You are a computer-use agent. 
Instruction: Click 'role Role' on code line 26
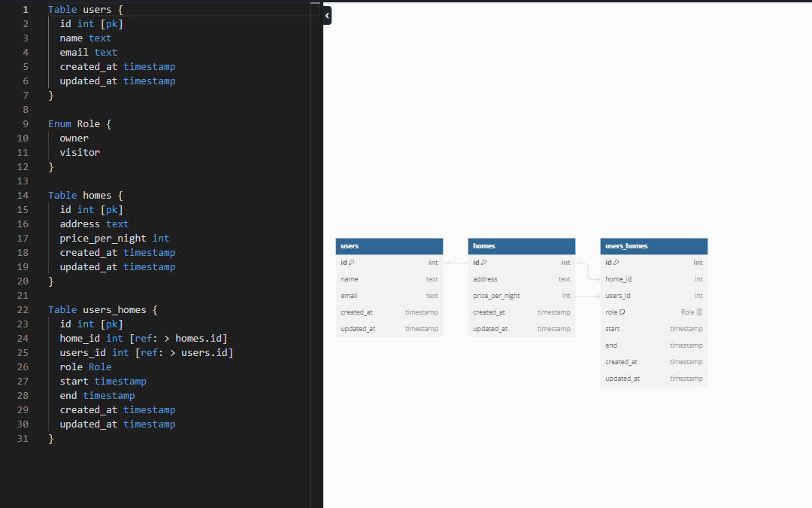(86, 367)
